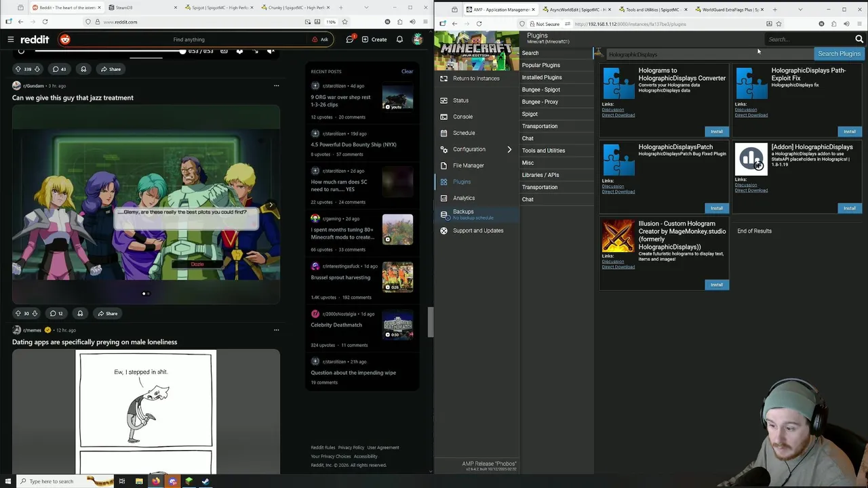The height and width of the screenshot is (488, 868).
Task: Open Celebrity Deathmatch recent post thumbnail
Action: pos(397,325)
